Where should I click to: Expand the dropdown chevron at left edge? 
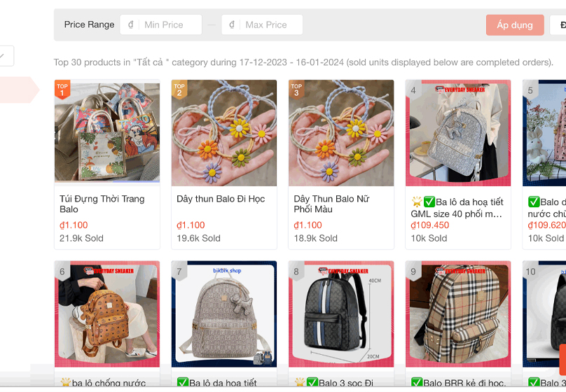[4, 56]
